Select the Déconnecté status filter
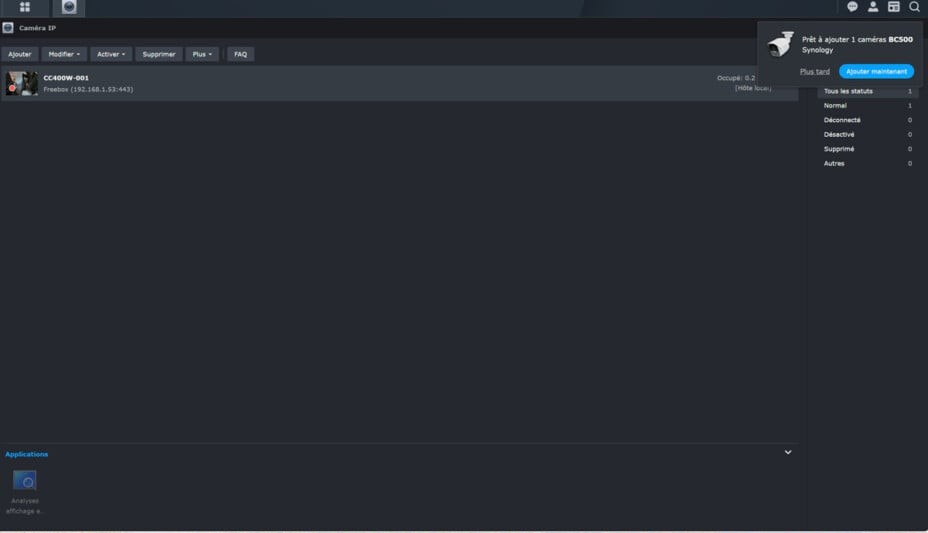Screen dimensions: 928x533 (842, 120)
